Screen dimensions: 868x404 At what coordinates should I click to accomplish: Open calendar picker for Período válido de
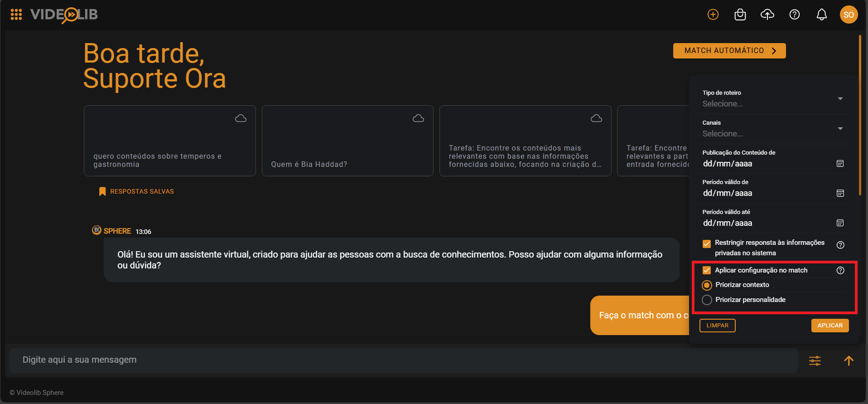point(840,193)
